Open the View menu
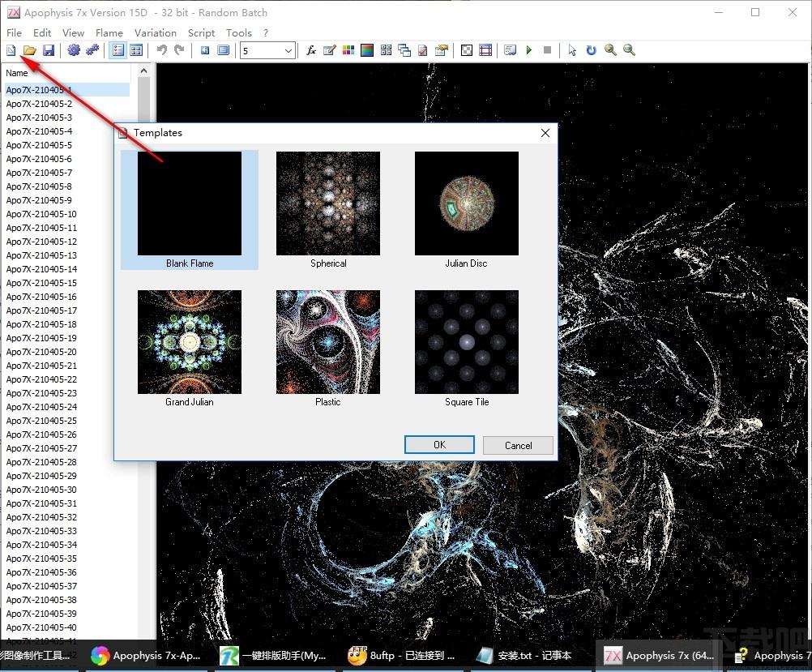 73,32
